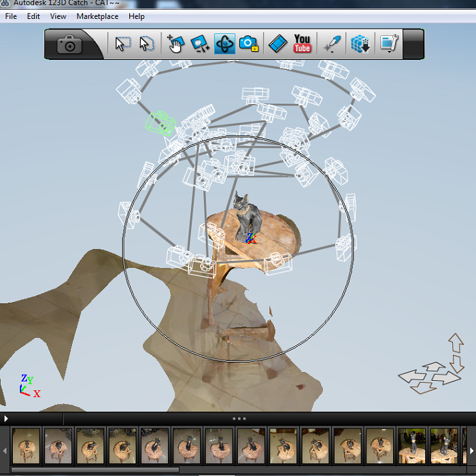The image size is (476, 476).
Task: Select the green highlighted camera in viewport
Action: [160, 123]
